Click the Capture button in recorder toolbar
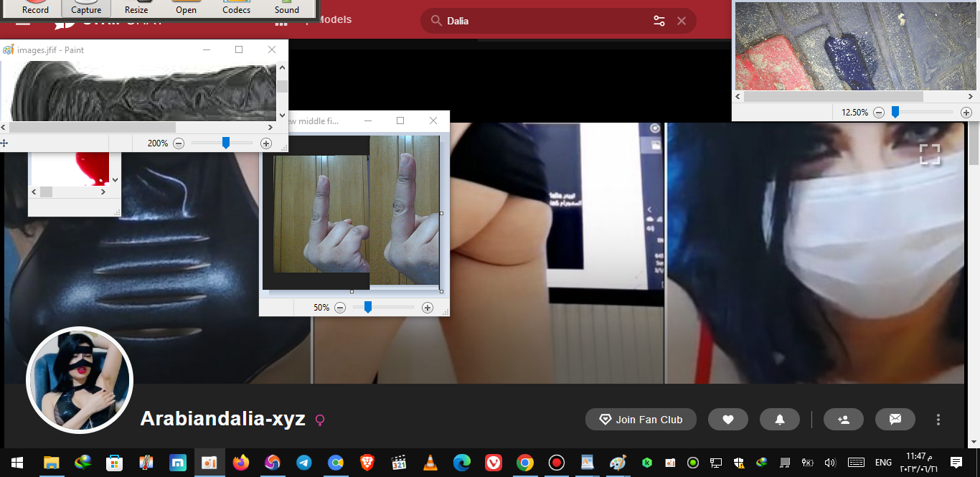The width and height of the screenshot is (980, 477). click(86, 9)
